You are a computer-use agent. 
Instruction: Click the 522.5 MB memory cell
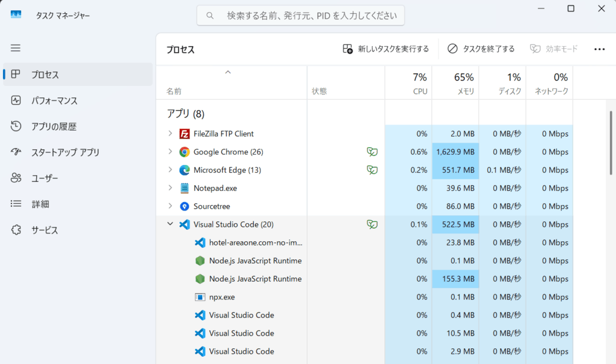[455, 224]
